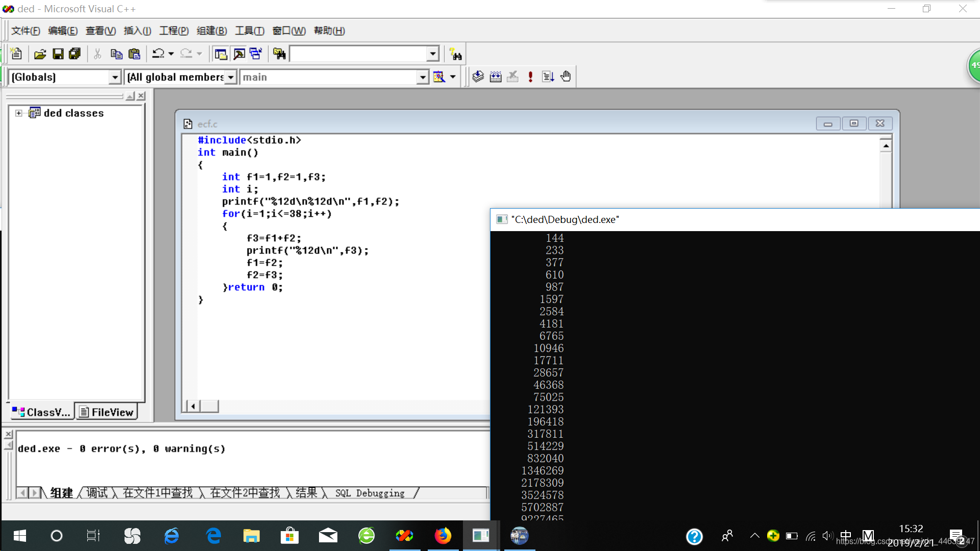
Task: Open the Redo history dropdown arrow
Action: pyautogui.click(x=199, y=54)
